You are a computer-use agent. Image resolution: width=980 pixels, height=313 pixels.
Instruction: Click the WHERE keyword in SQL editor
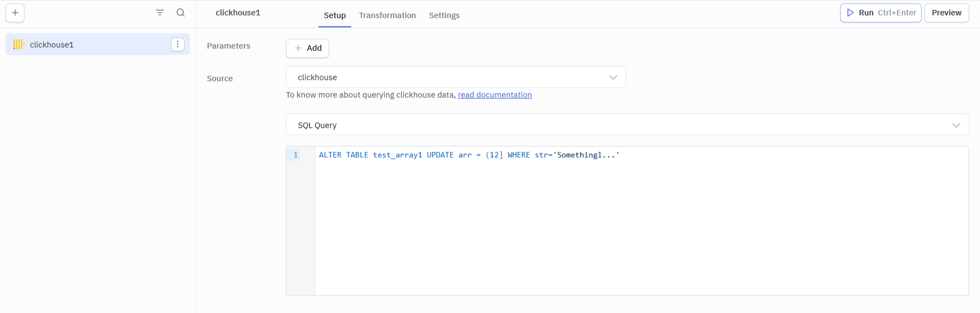[x=518, y=155]
